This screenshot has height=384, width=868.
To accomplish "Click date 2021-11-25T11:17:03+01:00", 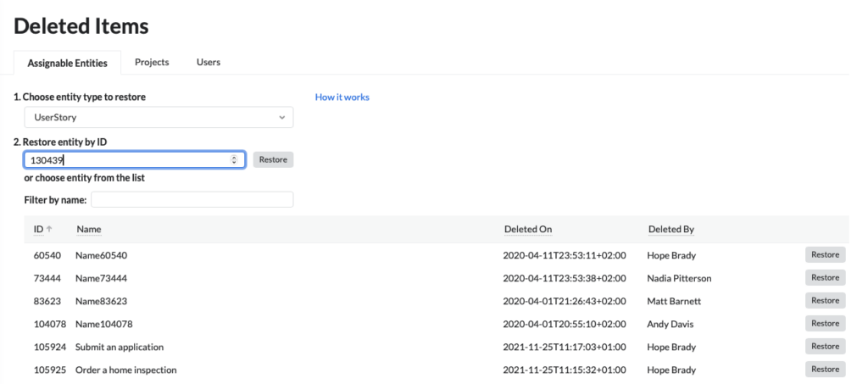I will (x=564, y=347).
